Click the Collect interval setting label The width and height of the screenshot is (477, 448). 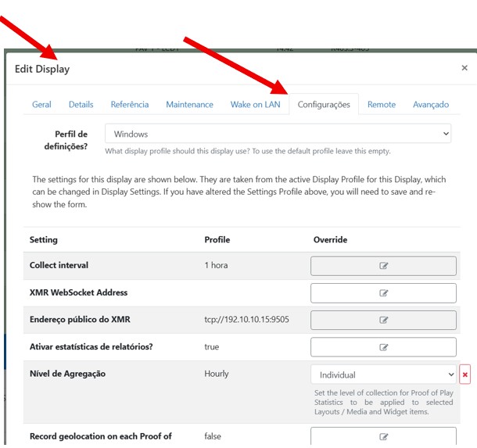click(x=60, y=265)
